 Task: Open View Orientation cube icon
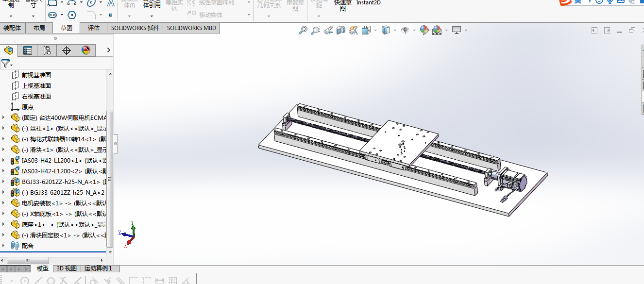(367, 30)
